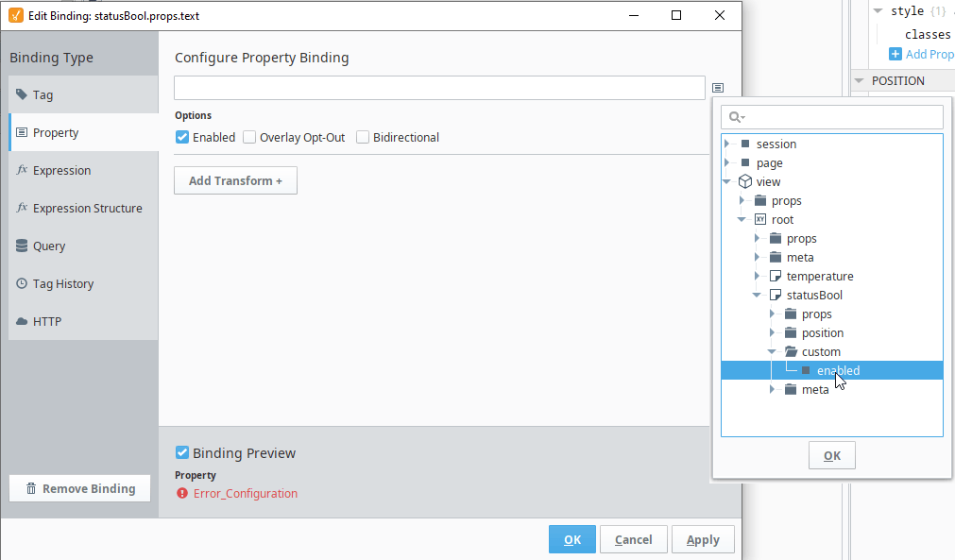The height and width of the screenshot is (560, 955).
Task: Click the Query database icon
Action: coord(22,246)
